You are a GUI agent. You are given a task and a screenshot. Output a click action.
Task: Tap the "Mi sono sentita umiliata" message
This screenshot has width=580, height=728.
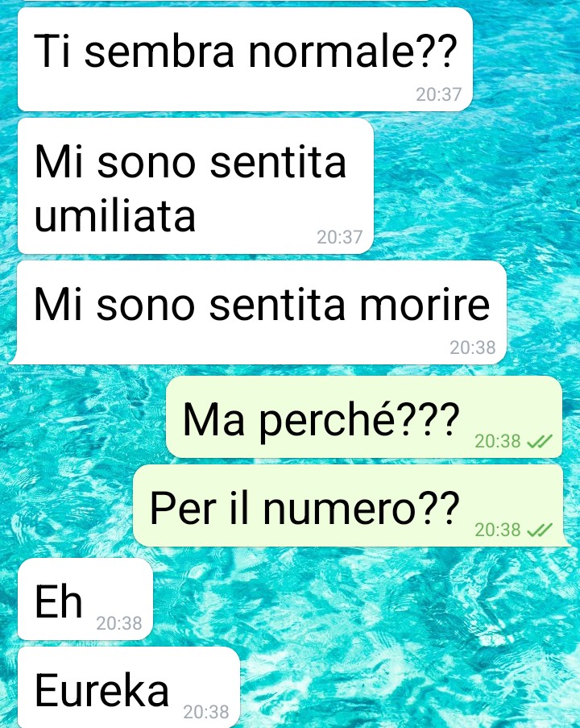195,185
